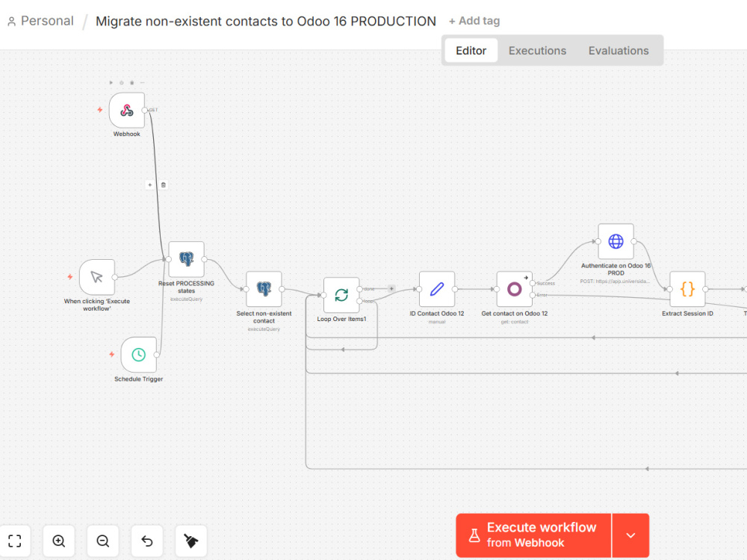This screenshot has width=747, height=560.
Task: Run the Webhook node with play icon
Action: tap(111, 83)
